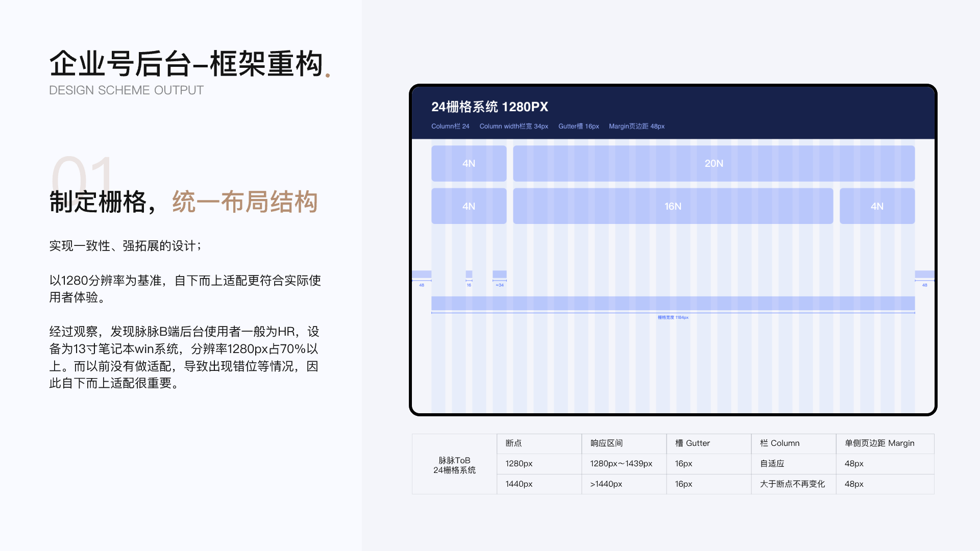Click the 大于断点不再变化 table cell
Screen dimensions: 980x551
click(x=792, y=484)
